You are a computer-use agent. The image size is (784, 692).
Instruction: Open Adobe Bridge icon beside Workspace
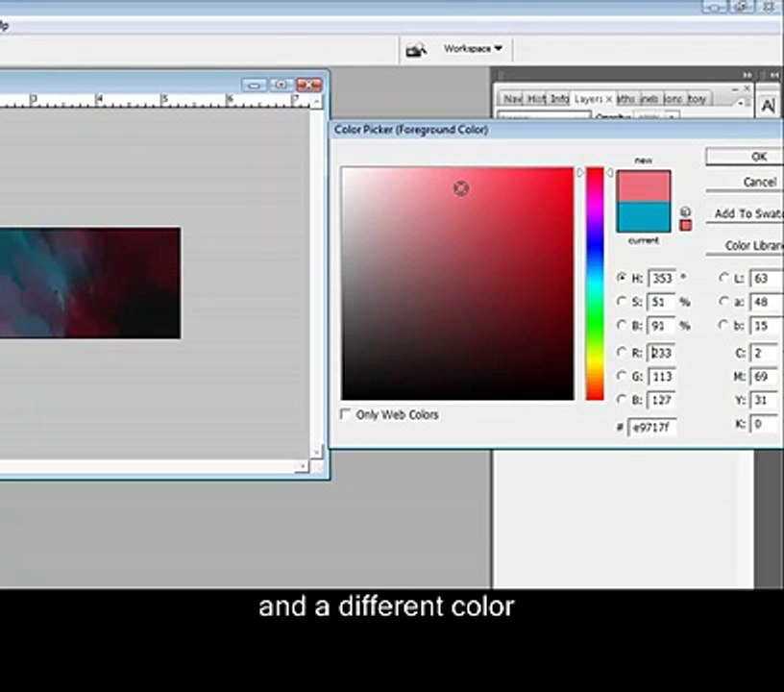click(x=415, y=50)
